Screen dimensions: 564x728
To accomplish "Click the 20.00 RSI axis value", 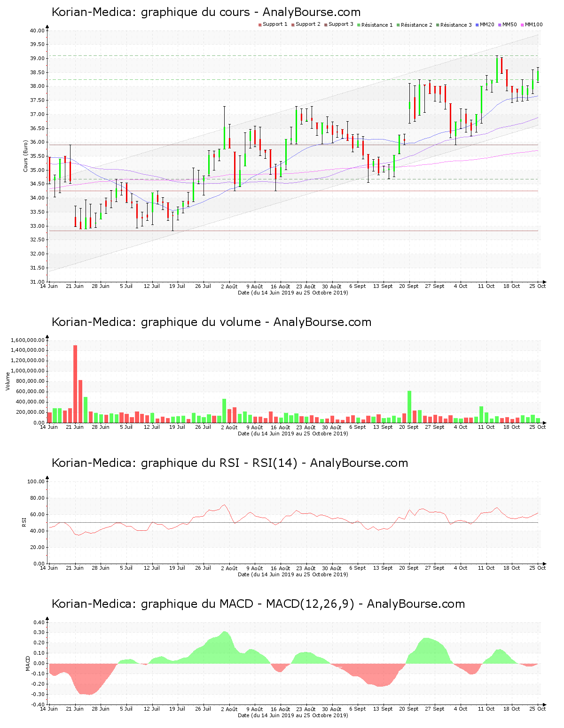I will (37, 547).
